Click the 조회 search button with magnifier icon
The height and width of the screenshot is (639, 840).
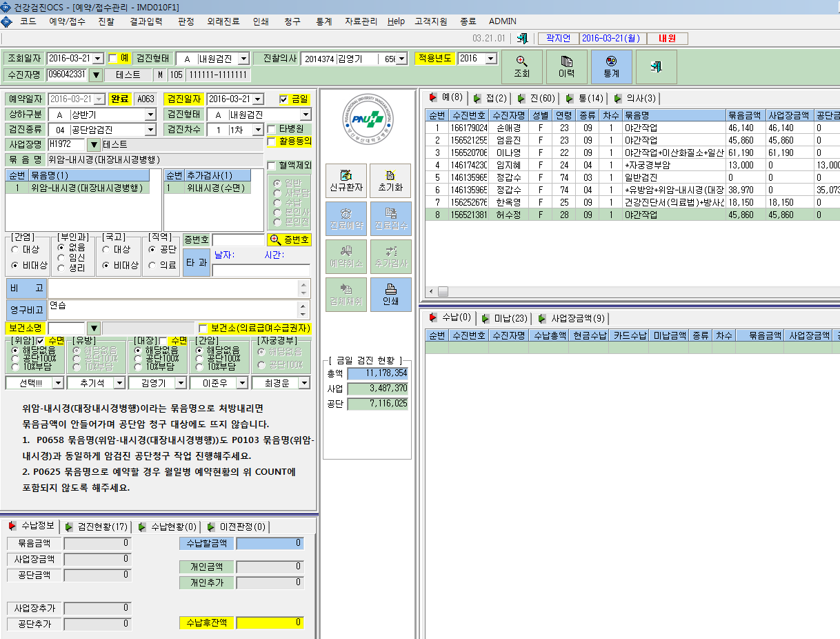tap(521, 67)
